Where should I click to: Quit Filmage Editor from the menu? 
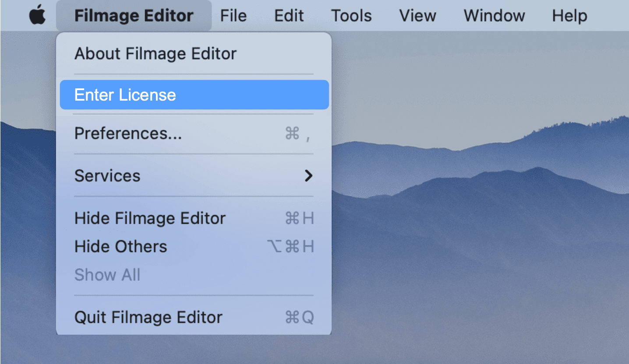[x=148, y=317]
